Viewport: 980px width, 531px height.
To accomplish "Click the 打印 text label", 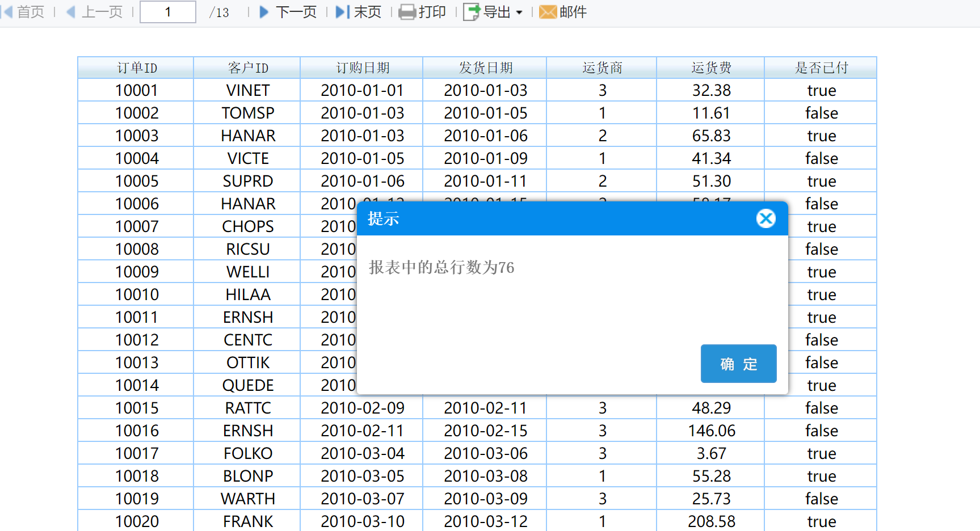I will pos(432,12).
